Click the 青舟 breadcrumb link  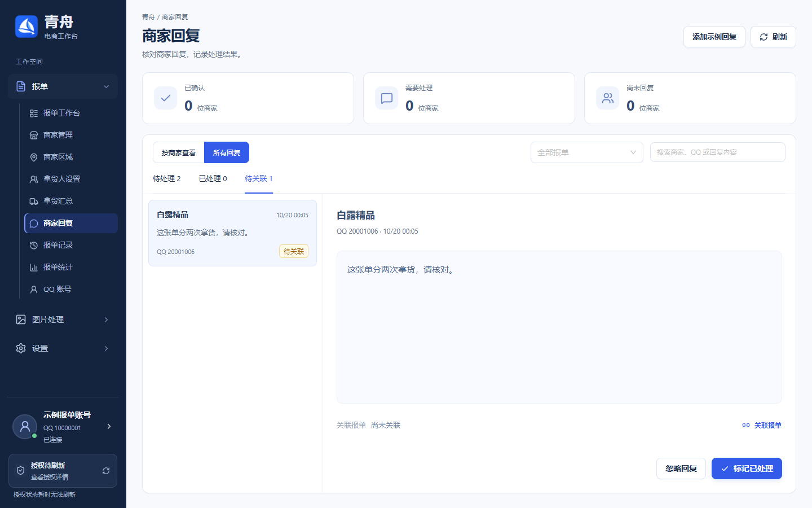click(x=148, y=17)
